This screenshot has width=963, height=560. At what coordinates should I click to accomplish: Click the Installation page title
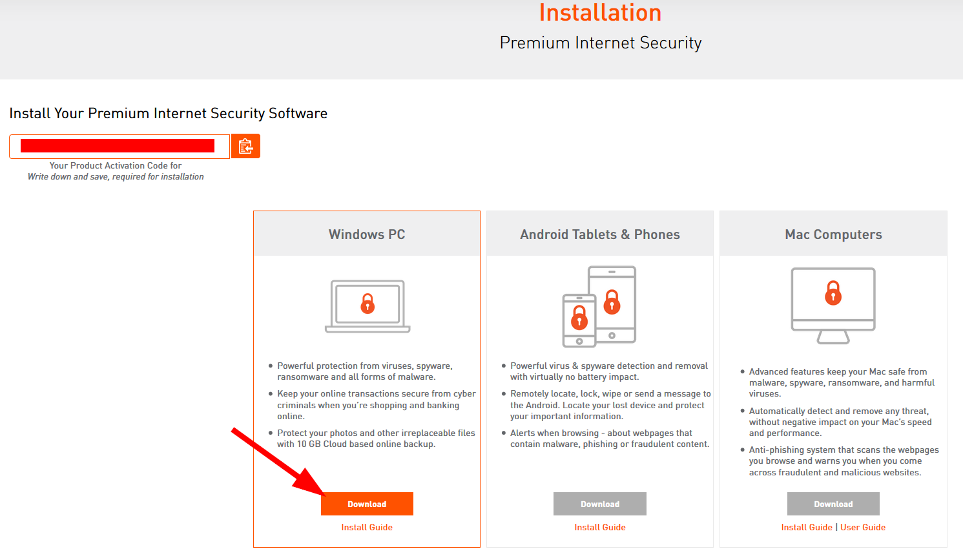point(600,13)
